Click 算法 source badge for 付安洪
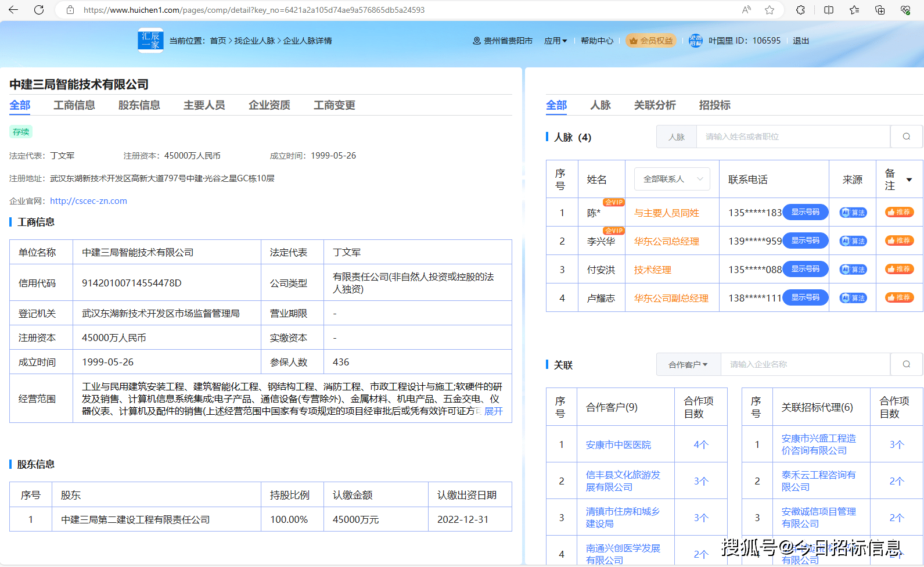 tap(853, 270)
